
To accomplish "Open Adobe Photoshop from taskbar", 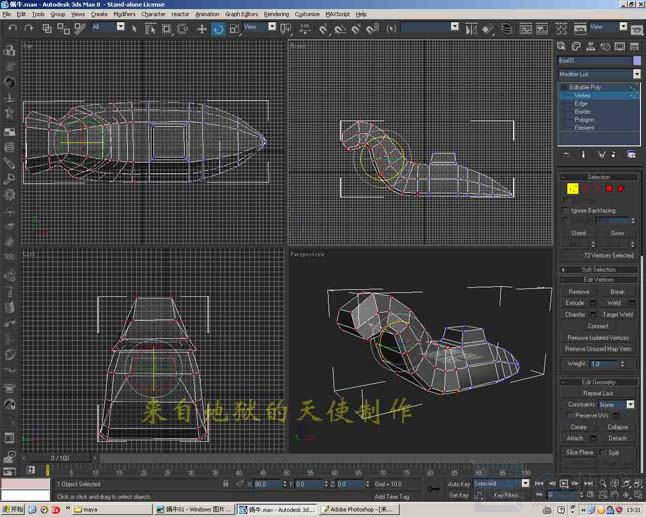I will click(x=360, y=510).
